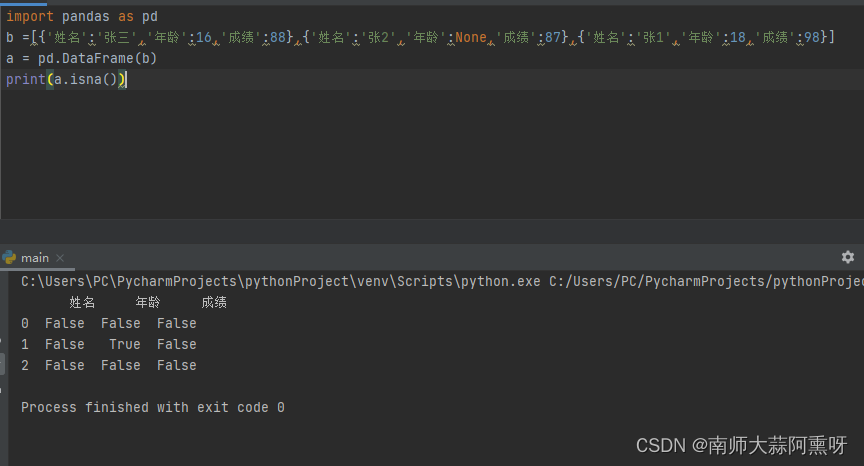Click Process finished with exit code 0

(153, 408)
